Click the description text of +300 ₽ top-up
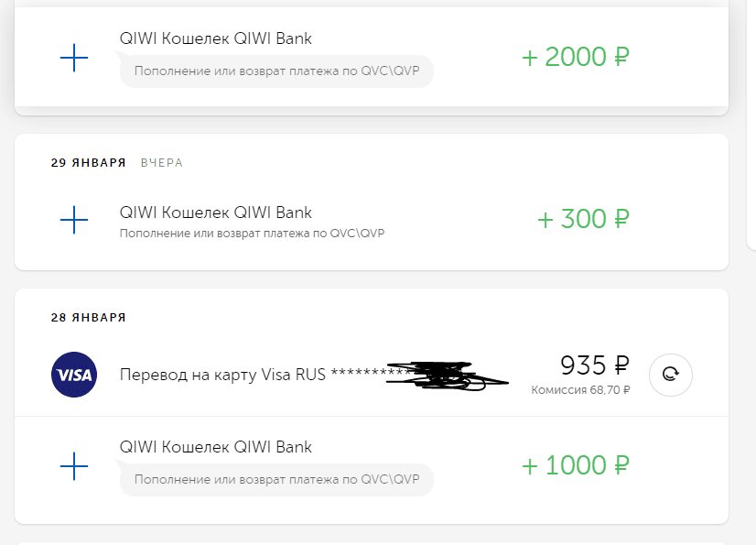 (x=252, y=234)
